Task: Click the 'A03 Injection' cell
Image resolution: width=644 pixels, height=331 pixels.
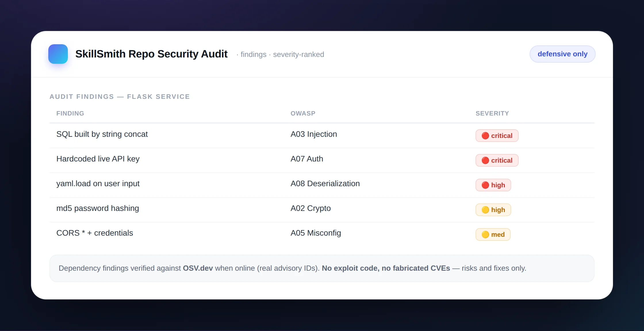Action: pos(314,134)
